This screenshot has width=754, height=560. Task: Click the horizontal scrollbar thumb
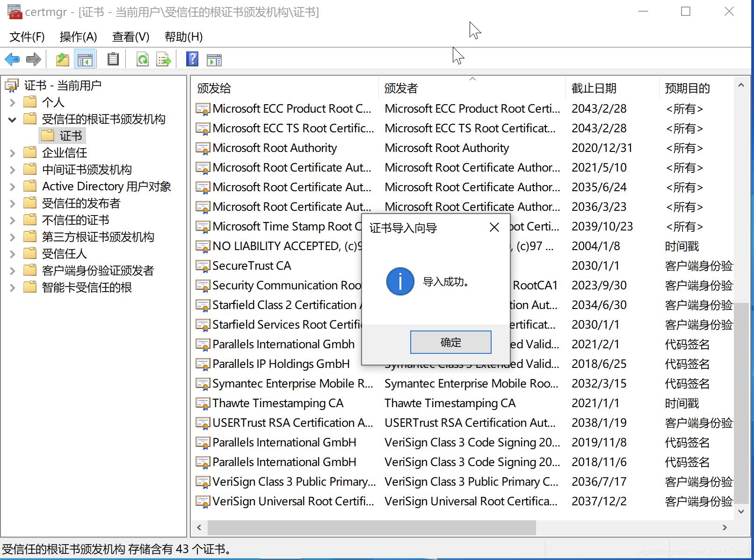372,528
